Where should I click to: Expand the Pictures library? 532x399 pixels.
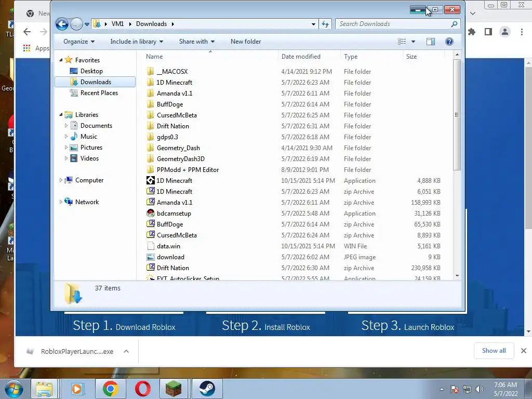(x=66, y=147)
